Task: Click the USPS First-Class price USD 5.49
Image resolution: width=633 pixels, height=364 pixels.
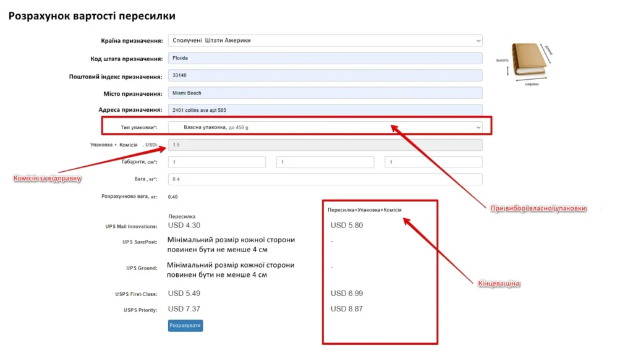Action: (184, 294)
